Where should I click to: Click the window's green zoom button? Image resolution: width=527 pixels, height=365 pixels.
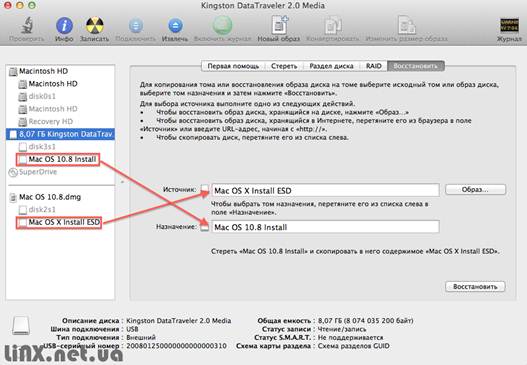click(x=32, y=5)
